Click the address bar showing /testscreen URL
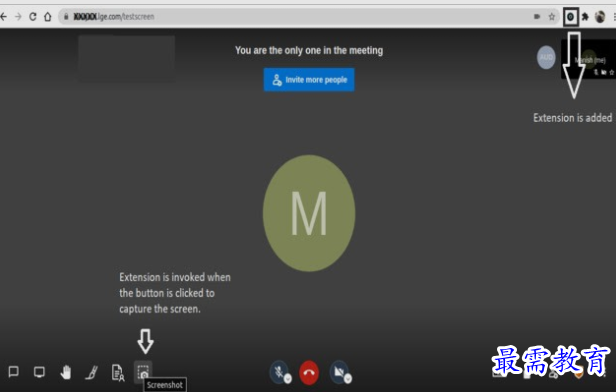The image size is (616, 392). tap(308, 16)
